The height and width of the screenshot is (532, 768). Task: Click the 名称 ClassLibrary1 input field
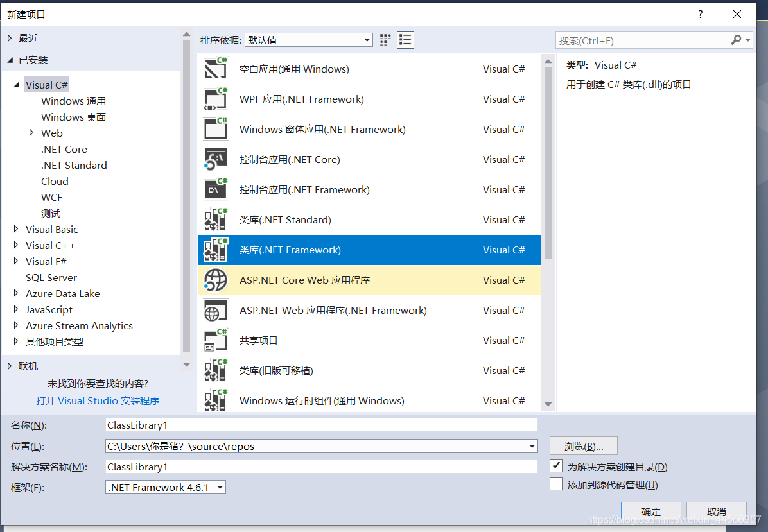coord(321,425)
